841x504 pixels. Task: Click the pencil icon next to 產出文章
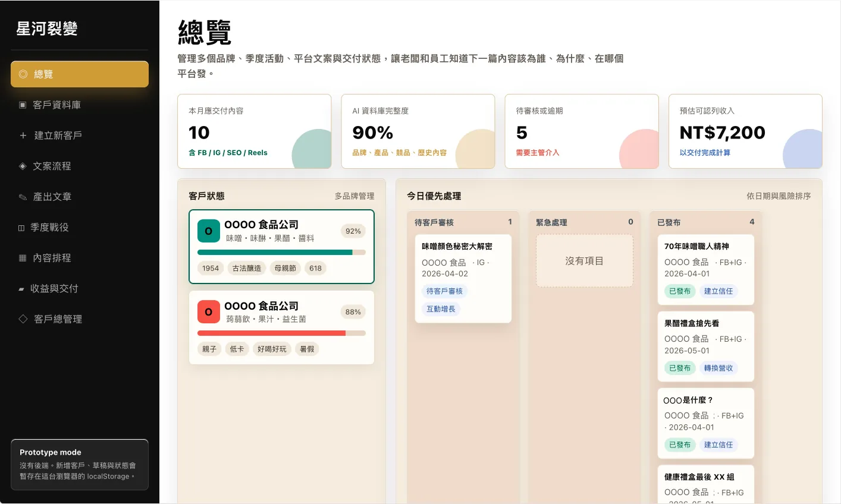(23, 197)
